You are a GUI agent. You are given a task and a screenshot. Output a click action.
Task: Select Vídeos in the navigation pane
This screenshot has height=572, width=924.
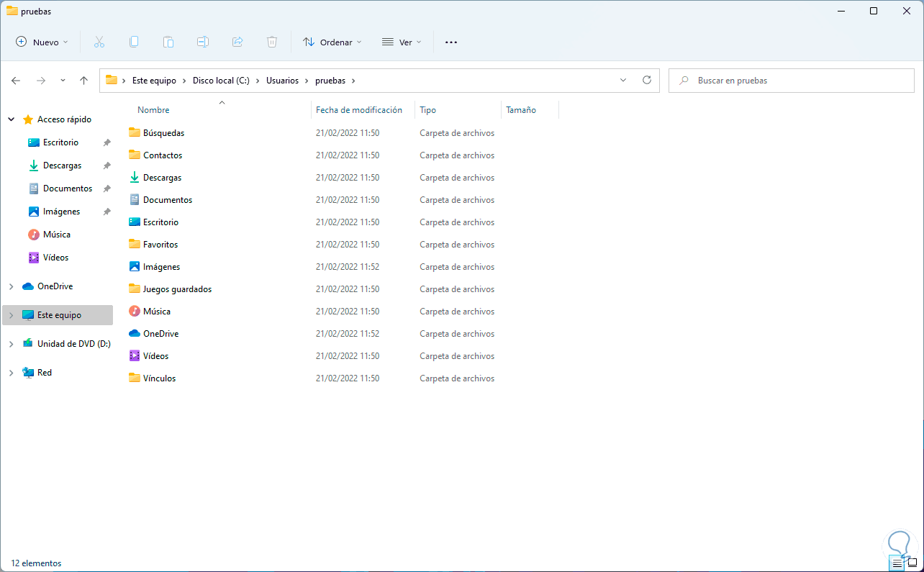click(56, 258)
